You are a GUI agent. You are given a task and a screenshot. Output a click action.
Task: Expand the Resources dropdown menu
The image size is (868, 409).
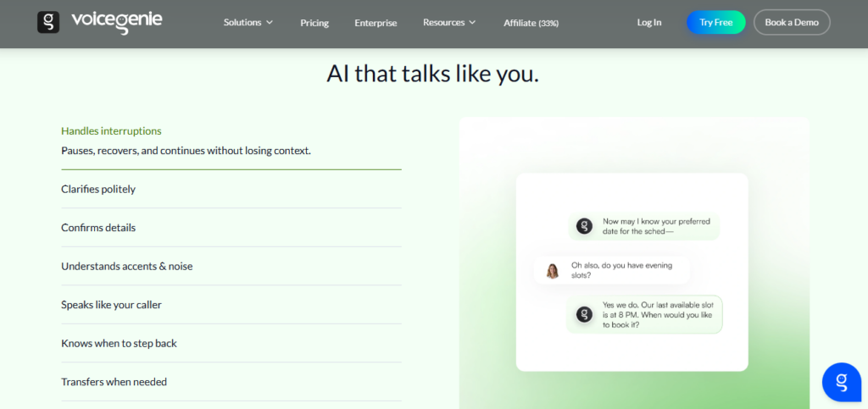449,23
